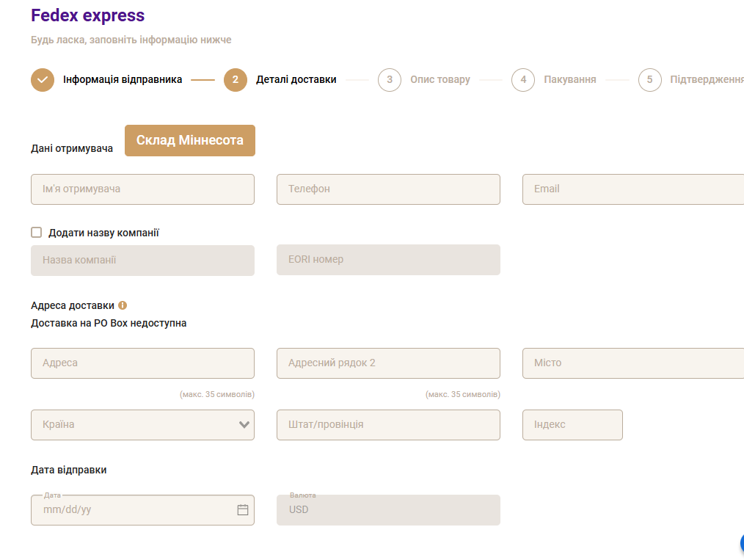Image resolution: width=744 pixels, height=560 pixels.
Task: Open the Підтвердження step
Action: [707, 80]
